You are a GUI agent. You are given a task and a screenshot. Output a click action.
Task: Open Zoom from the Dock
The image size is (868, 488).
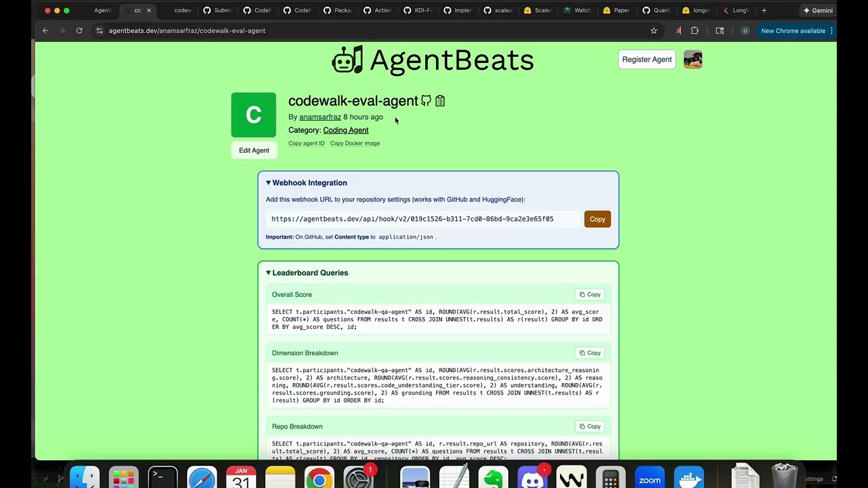click(x=650, y=478)
